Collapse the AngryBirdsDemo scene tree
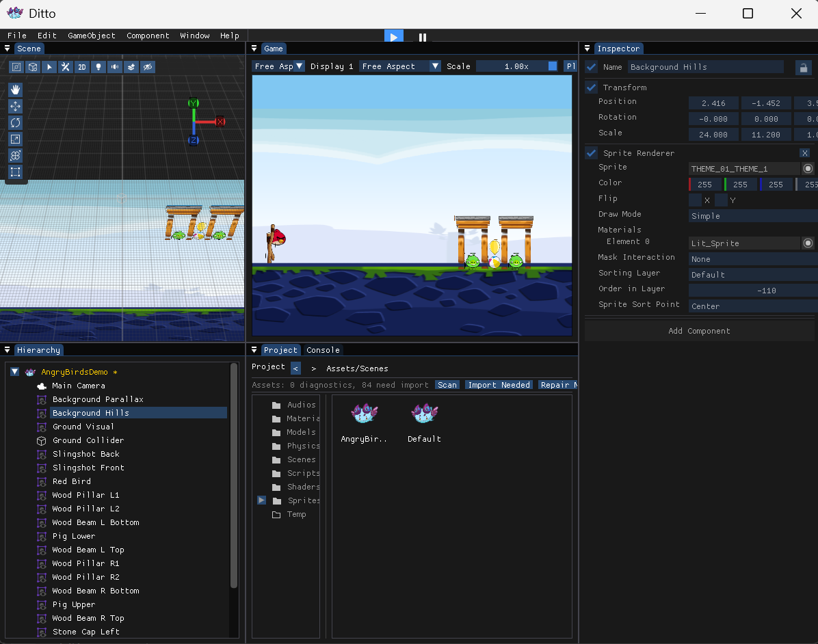Viewport: 818px width, 644px height. (14, 372)
